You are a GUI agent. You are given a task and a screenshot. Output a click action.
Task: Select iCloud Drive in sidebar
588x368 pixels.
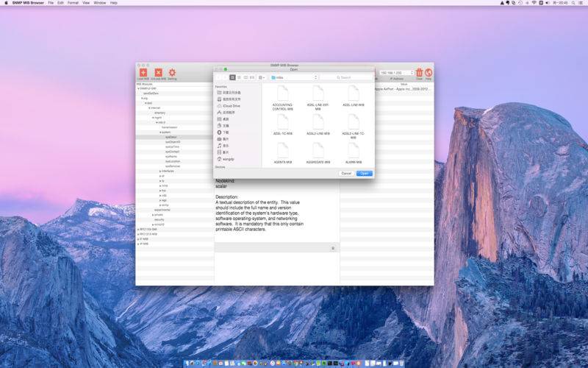pyautogui.click(x=229, y=106)
